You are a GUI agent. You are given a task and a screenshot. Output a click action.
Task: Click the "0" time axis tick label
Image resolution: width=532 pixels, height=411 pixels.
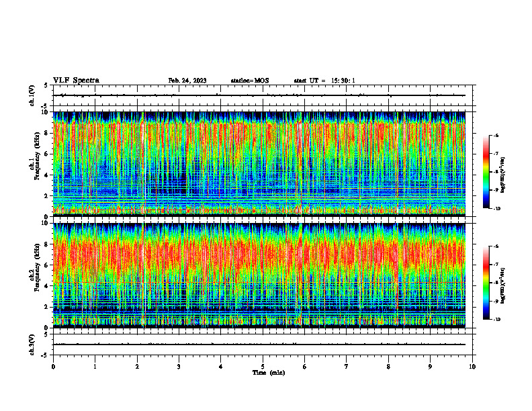pos(53,367)
